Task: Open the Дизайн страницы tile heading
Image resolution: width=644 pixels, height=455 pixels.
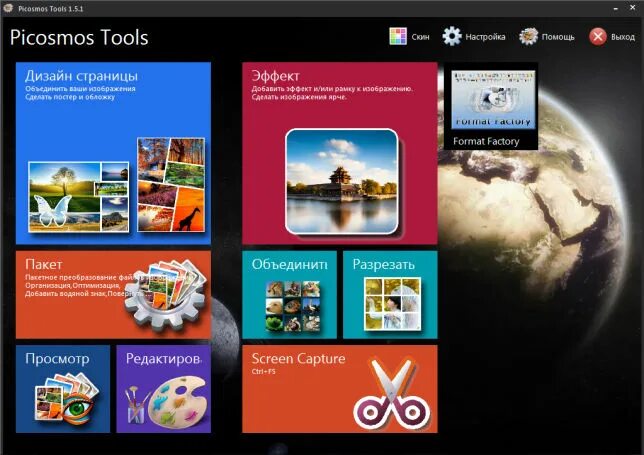Action: click(x=81, y=76)
